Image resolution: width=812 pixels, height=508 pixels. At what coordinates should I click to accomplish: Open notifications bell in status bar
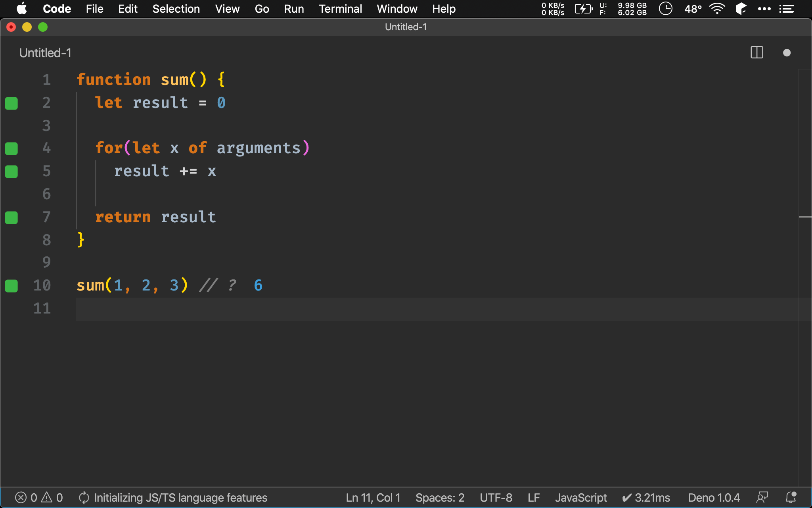791,497
